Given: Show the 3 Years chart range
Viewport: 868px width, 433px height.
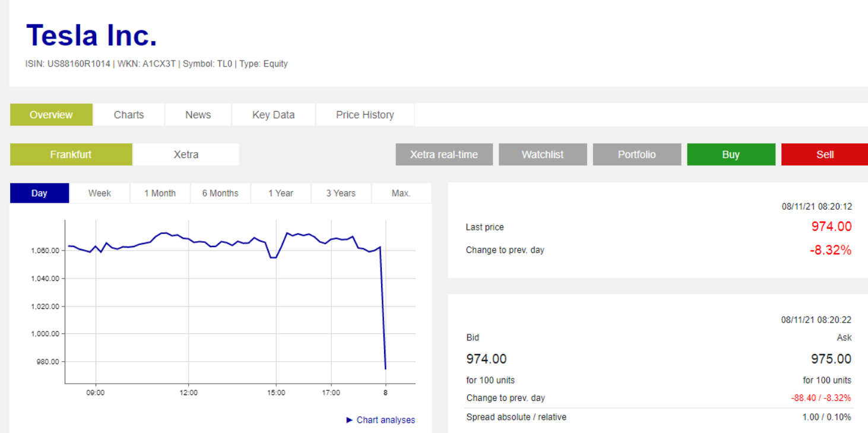Looking at the screenshot, I should pyautogui.click(x=341, y=193).
